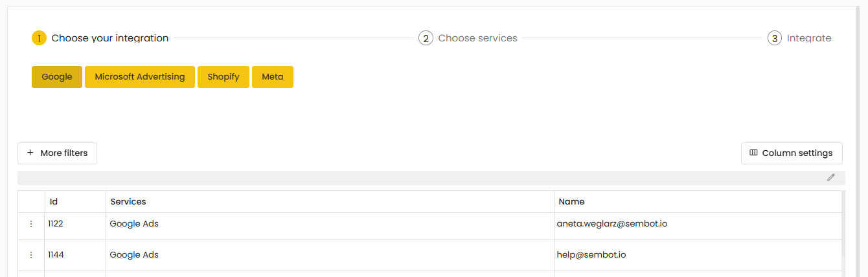Select the Google integration

(x=57, y=77)
